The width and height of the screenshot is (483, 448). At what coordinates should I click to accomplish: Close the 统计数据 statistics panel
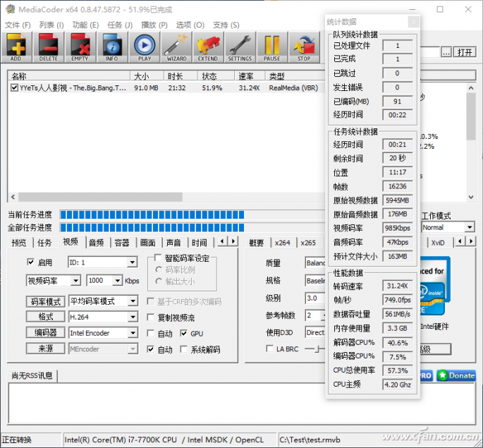click(x=413, y=22)
